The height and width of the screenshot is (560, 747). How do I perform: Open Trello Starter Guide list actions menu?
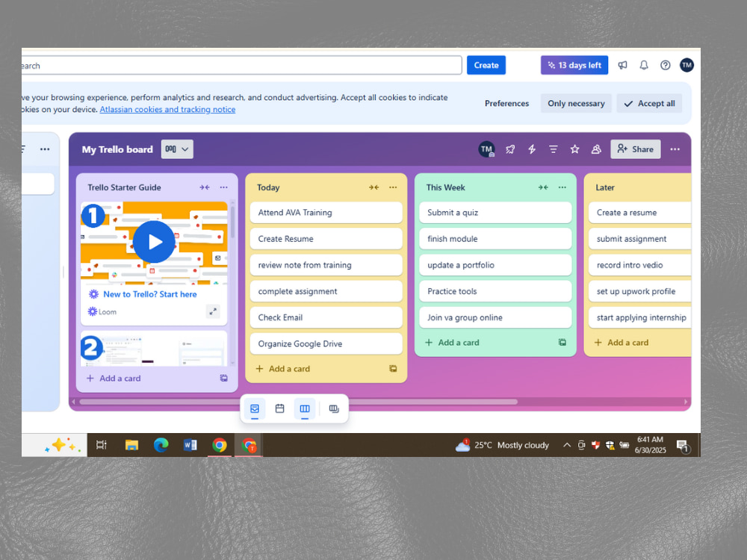[223, 187]
